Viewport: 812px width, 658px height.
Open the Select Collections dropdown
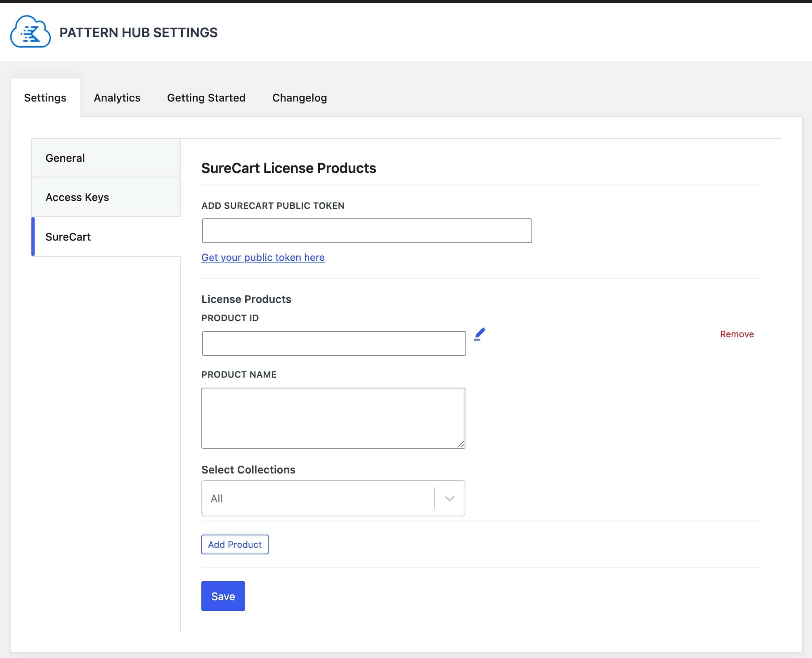tap(333, 498)
